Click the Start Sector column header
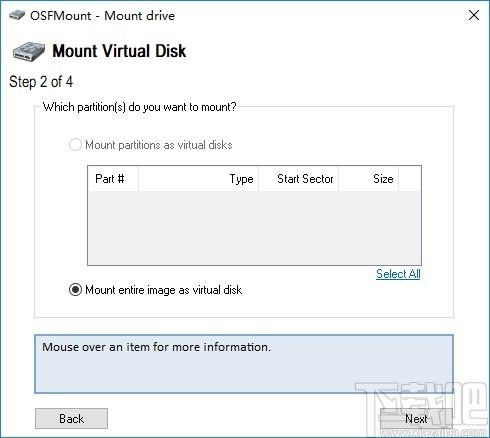Viewport: 490px width, 438px height. tap(299, 179)
